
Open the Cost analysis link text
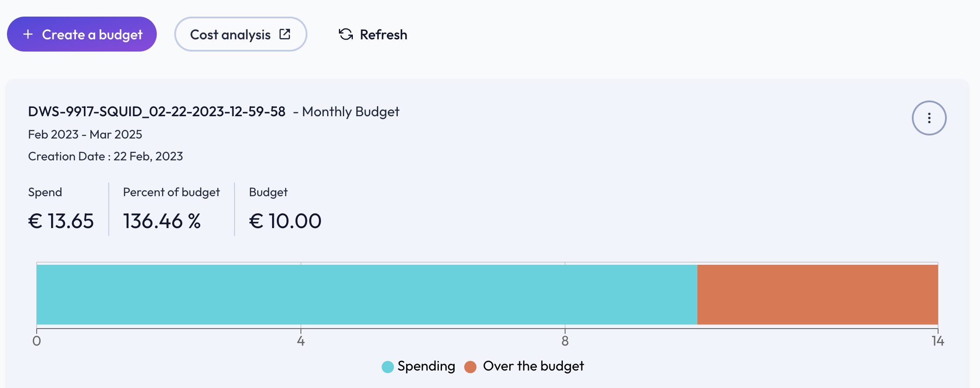click(230, 35)
